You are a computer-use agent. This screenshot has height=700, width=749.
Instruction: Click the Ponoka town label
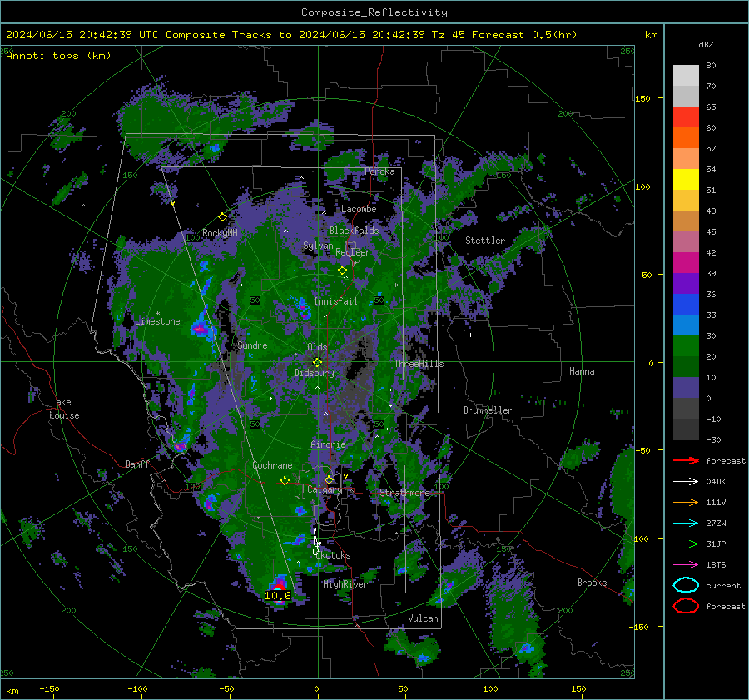pos(379,171)
